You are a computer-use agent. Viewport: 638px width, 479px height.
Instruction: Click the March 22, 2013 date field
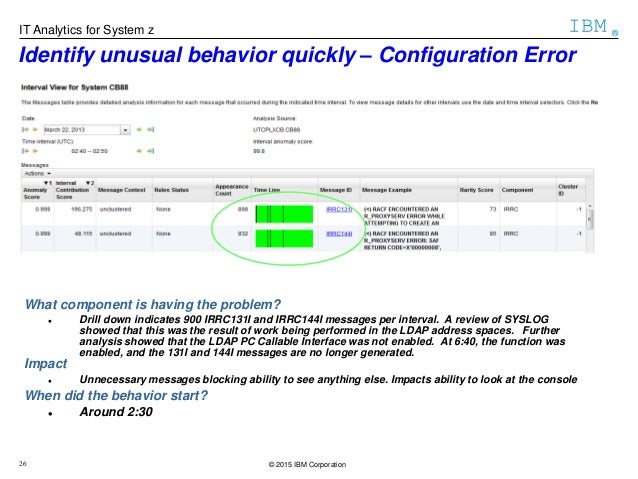pyautogui.click(x=82, y=130)
